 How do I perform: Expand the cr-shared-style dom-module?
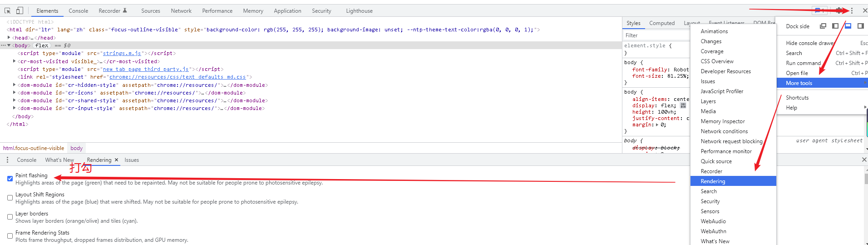tap(14, 100)
